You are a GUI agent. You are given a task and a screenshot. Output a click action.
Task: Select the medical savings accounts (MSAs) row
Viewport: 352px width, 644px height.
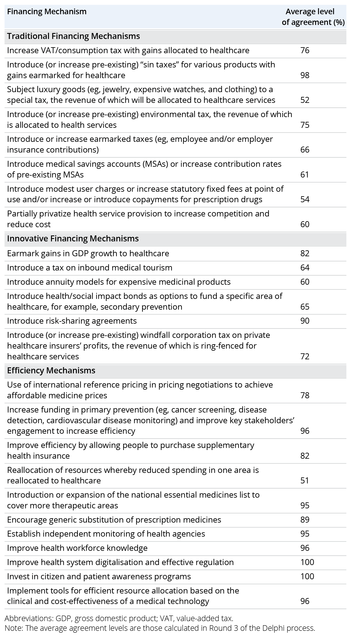(x=144, y=169)
